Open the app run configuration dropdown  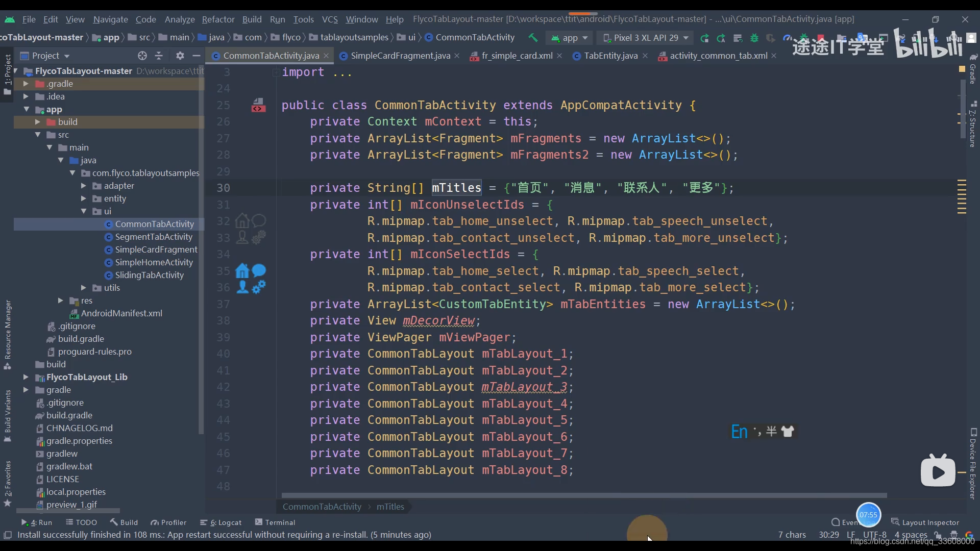(x=570, y=38)
